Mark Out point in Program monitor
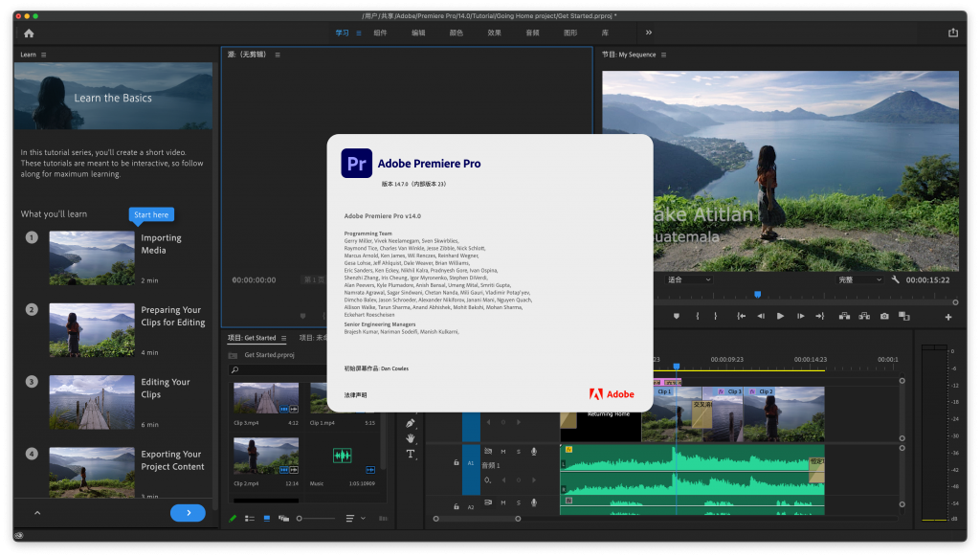Image resolution: width=980 pixels, height=557 pixels. point(716,317)
